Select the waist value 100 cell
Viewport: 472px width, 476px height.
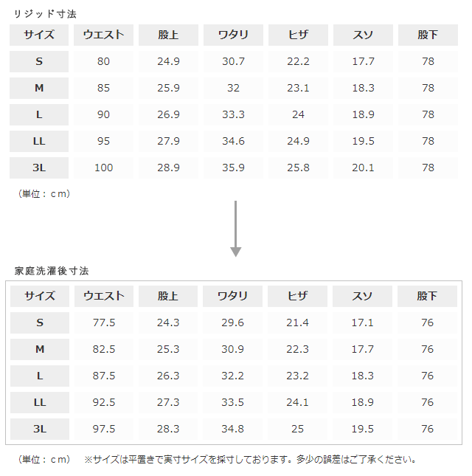pos(104,168)
